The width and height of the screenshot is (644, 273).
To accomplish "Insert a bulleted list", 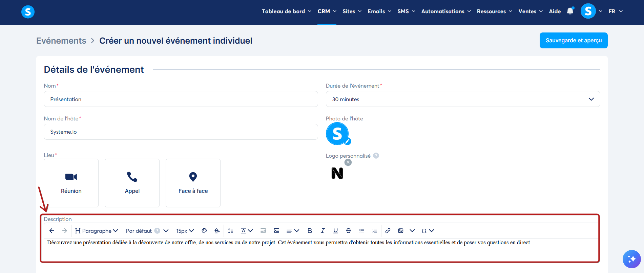I will coord(361,231).
